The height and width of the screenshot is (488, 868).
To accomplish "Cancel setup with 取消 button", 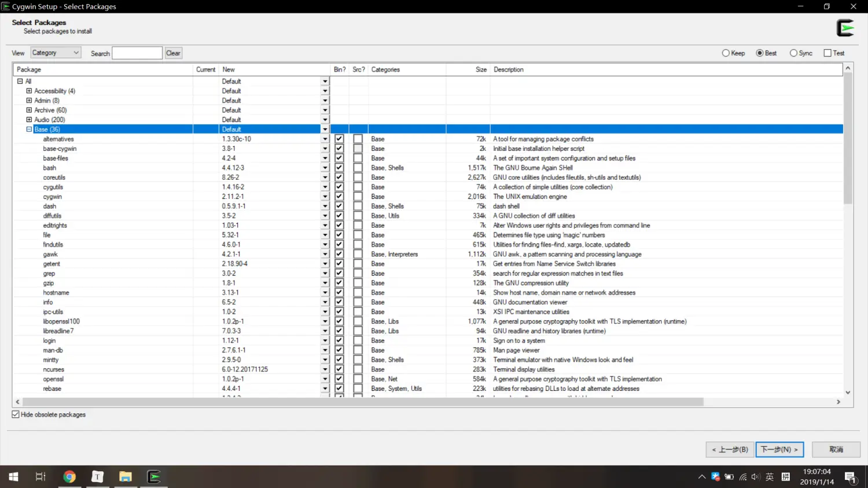I will [836, 449].
